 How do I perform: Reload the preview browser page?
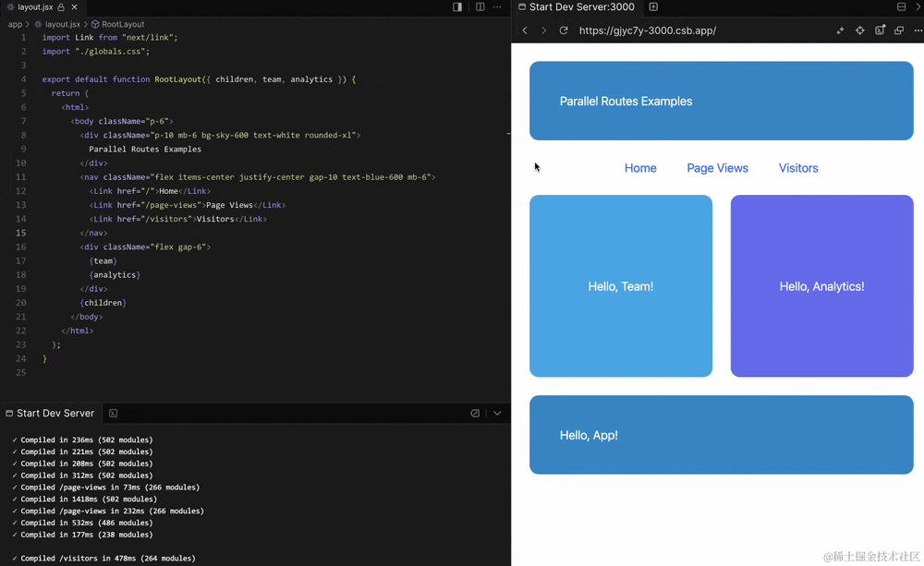pyautogui.click(x=564, y=30)
